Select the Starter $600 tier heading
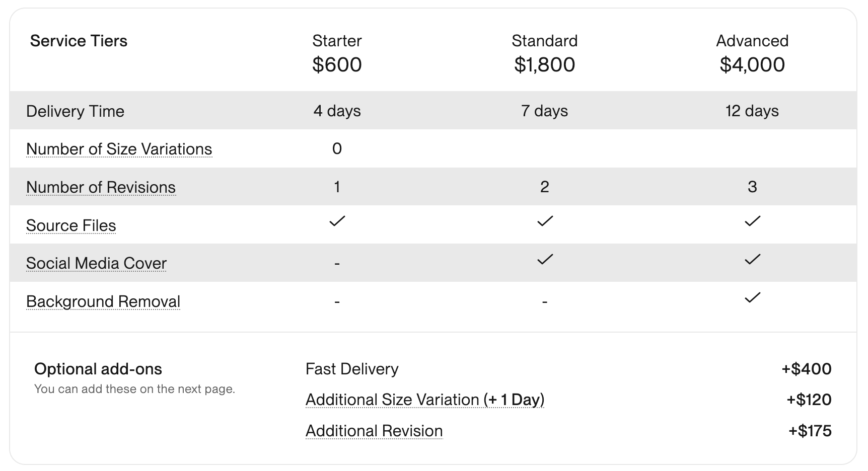Screen dimensions: 868x471 tap(337, 53)
